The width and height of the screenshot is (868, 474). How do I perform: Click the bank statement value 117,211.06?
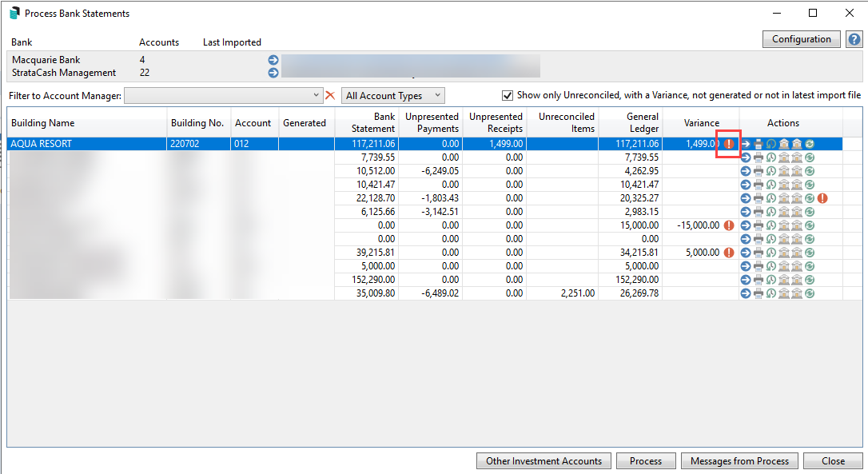(x=373, y=144)
